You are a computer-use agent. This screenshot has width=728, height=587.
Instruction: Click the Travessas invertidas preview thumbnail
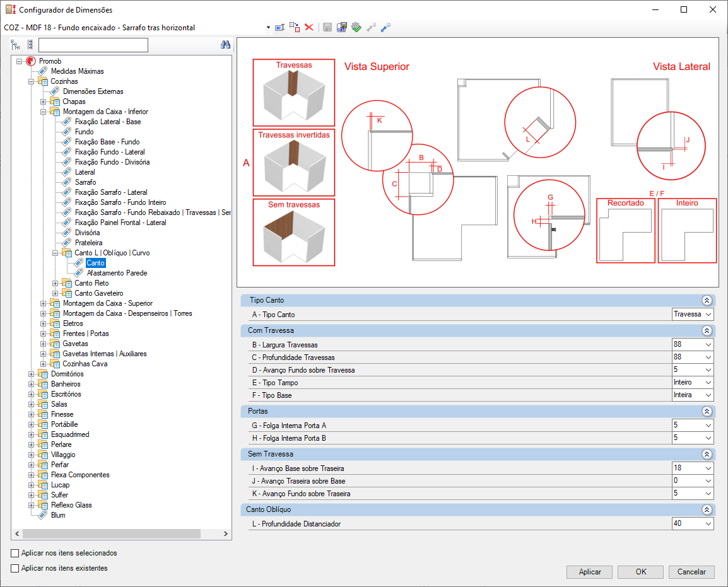pyautogui.click(x=294, y=163)
